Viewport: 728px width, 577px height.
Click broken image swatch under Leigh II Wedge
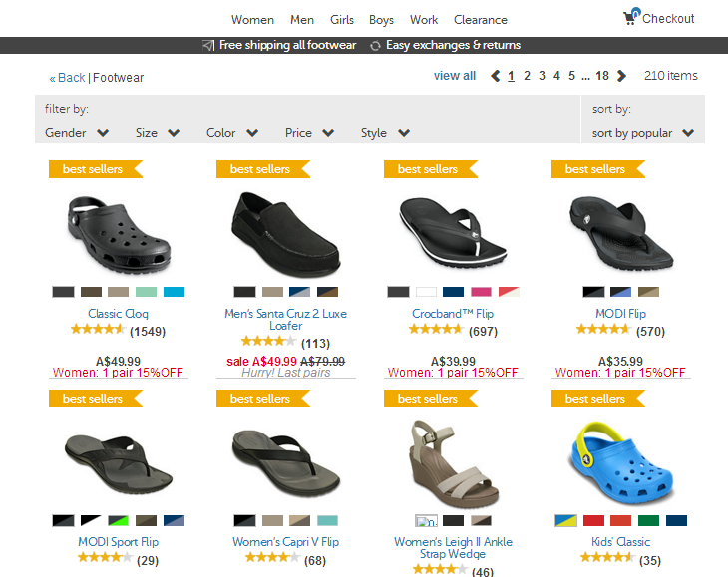[426, 521]
